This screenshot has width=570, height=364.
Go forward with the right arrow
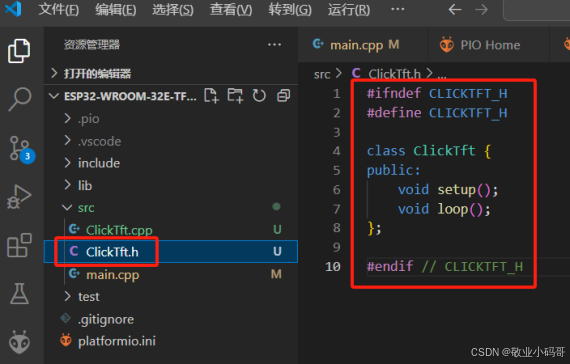point(481,9)
